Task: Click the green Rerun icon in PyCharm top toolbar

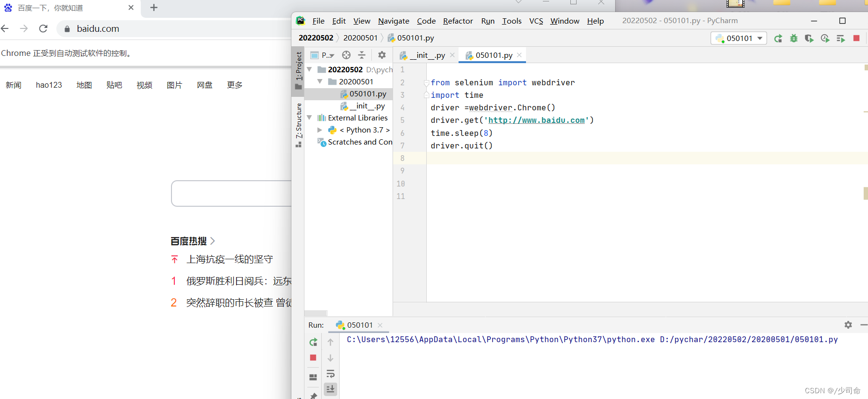Action: [x=778, y=39]
